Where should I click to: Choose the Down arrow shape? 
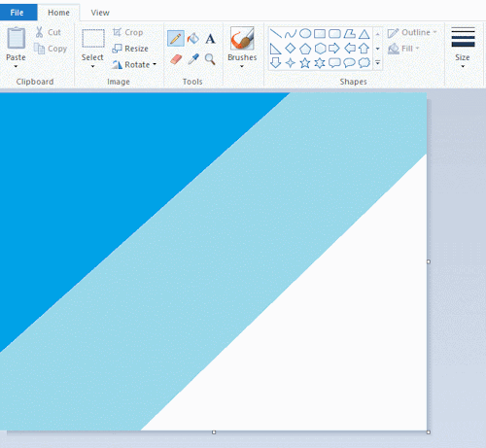tap(275, 63)
